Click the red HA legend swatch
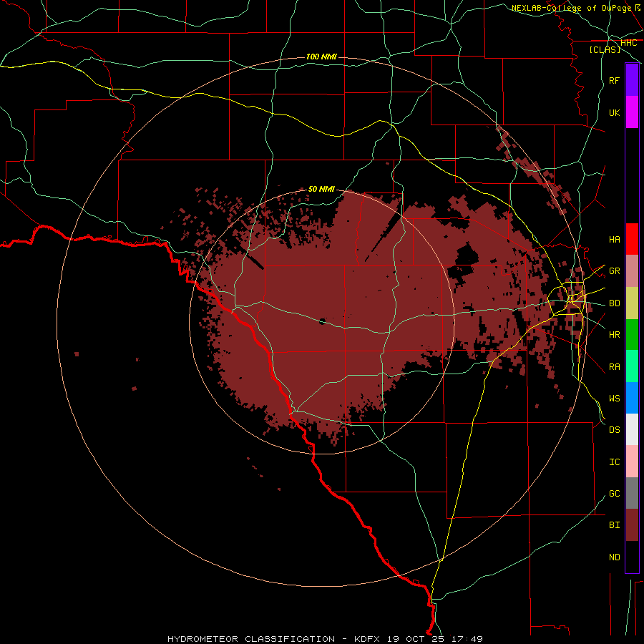 (x=632, y=239)
